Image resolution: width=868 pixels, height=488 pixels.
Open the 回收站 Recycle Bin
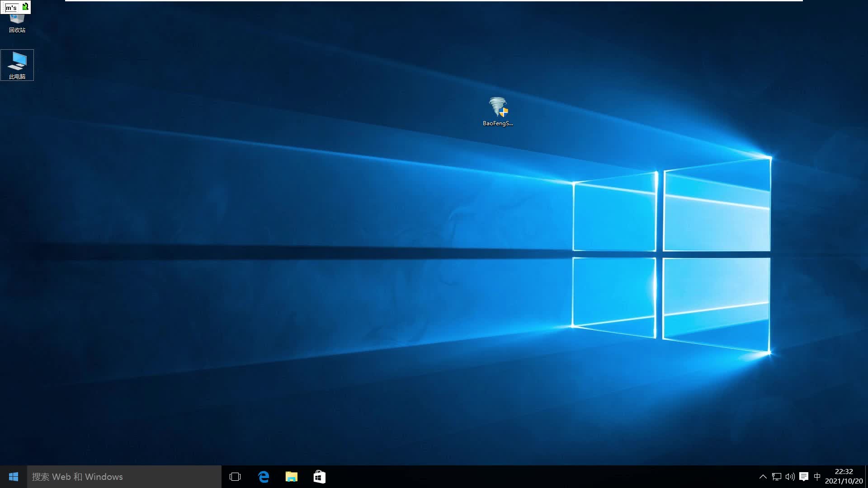17,18
